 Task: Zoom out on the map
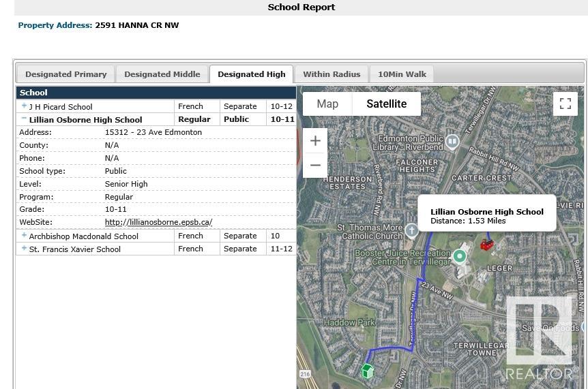tap(315, 165)
